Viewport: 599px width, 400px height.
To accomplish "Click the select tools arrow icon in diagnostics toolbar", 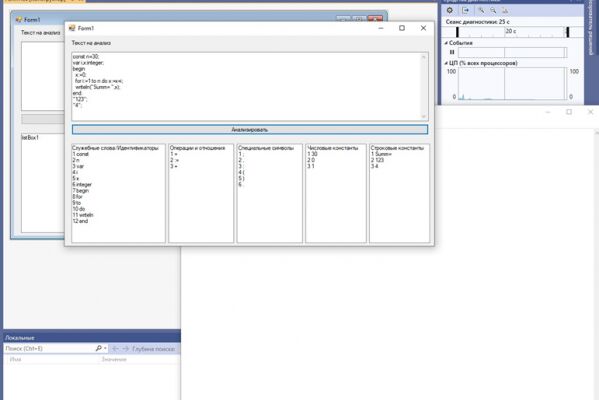I will (x=465, y=10).
